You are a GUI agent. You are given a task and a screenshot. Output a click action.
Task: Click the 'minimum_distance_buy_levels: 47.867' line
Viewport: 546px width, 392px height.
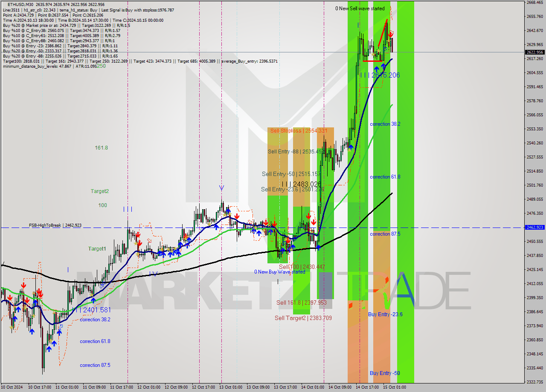[49, 66]
